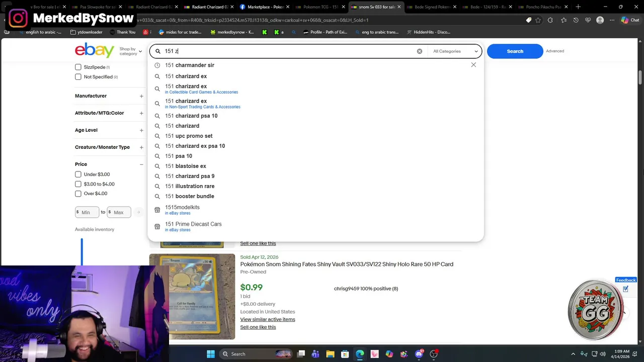Open Edge settings and more menu
Screen dimensions: 644x362
click(612, 20)
